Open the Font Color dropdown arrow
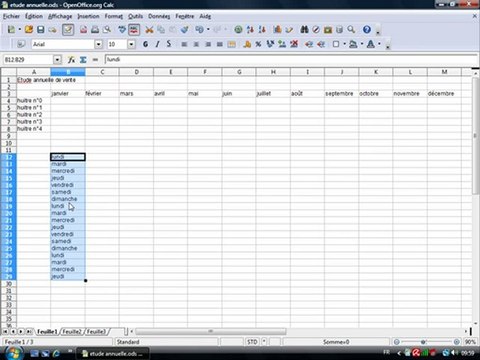This screenshot has height=360, width=480. coord(379,44)
